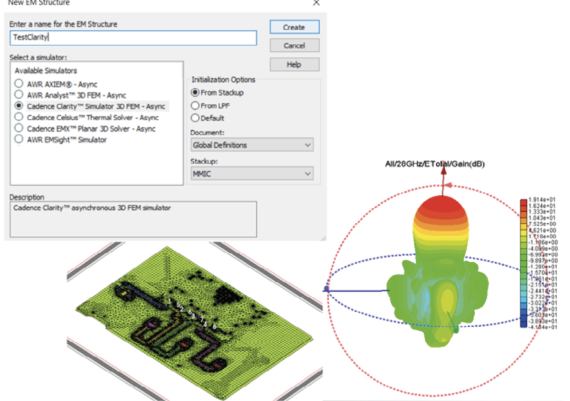Close the New EM Structure dialog
Image resolution: width=570 pixels, height=401 pixels.
(316, 3)
